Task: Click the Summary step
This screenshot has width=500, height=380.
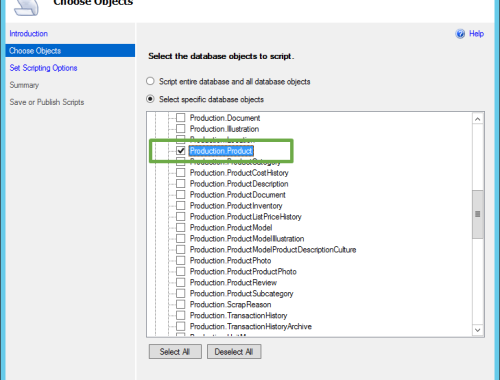Action: (x=24, y=85)
